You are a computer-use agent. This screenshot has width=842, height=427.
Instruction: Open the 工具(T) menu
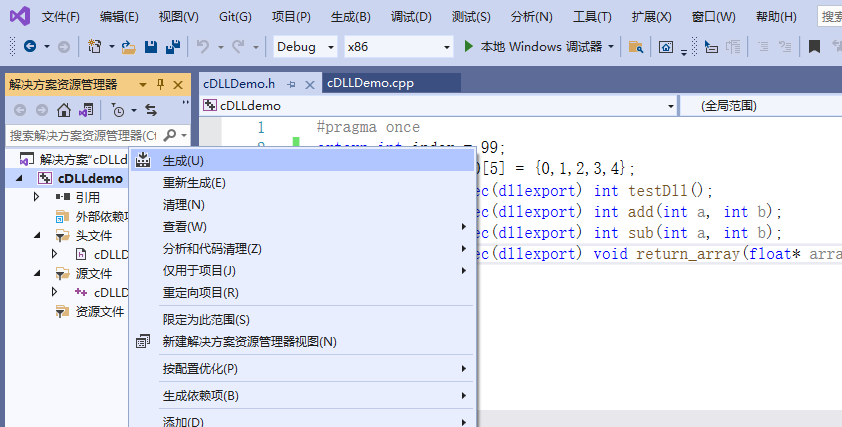592,17
